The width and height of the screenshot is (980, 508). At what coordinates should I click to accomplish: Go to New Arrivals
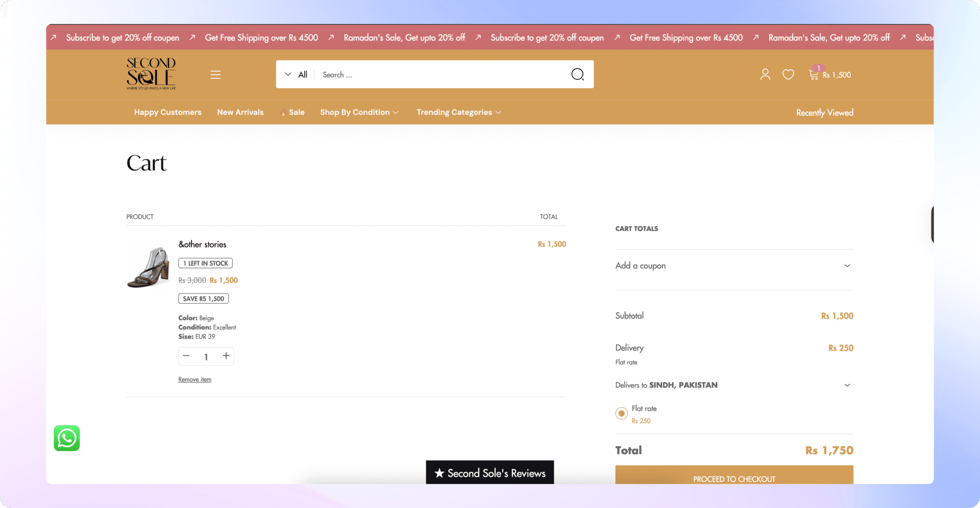point(240,112)
